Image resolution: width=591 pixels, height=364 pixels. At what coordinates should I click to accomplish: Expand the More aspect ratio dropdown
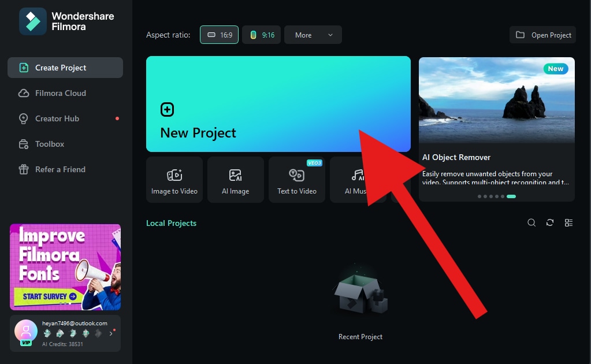coord(313,35)
